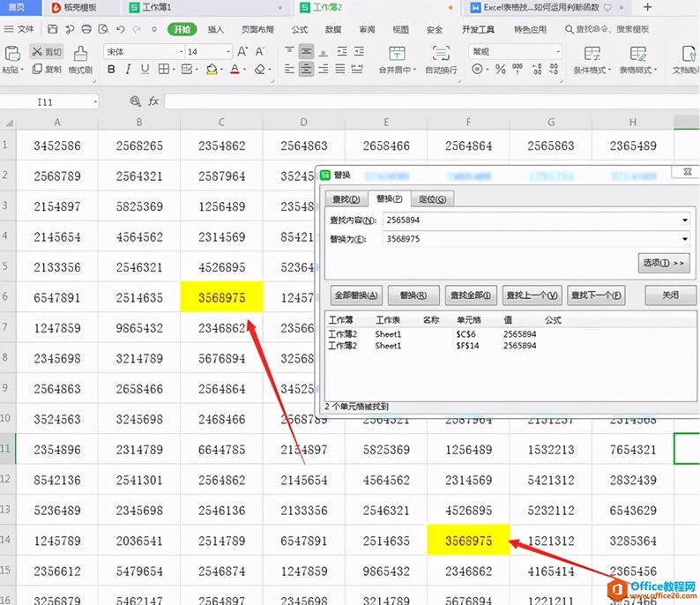The width and height of the screenshot is (700, 605).
Task: Open the font size dropdown 14
Action: [228, 52]
